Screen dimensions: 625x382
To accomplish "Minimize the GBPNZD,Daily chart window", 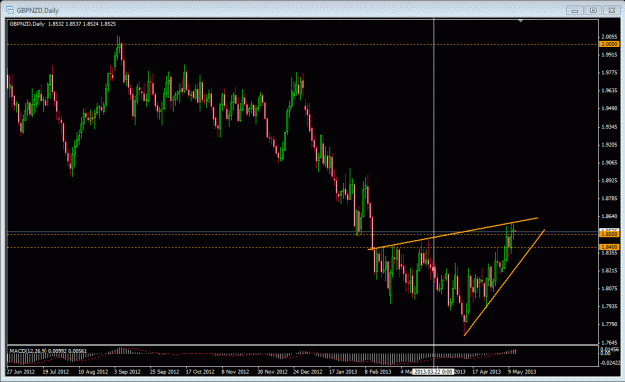I will (x=575, y=11).
